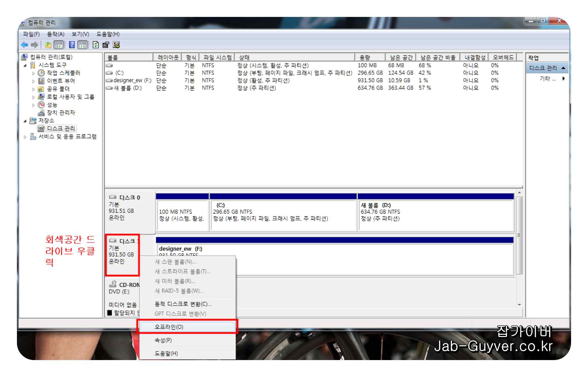Select the 컴퓨터 관리(로컬) root node
The height and width of the screenshot is (377, 588).
coord(51,57)
